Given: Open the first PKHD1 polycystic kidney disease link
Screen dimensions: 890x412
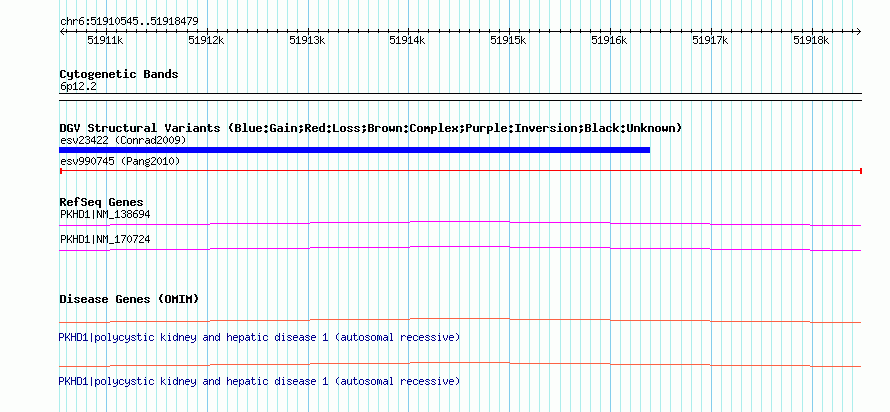Looking at the screenshot, I should point(259,338).
